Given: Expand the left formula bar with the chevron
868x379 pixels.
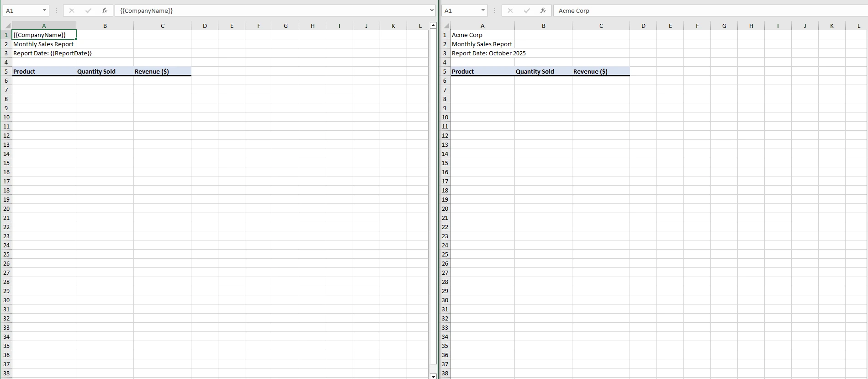Looking at the screenshot, I should [432, 11].
